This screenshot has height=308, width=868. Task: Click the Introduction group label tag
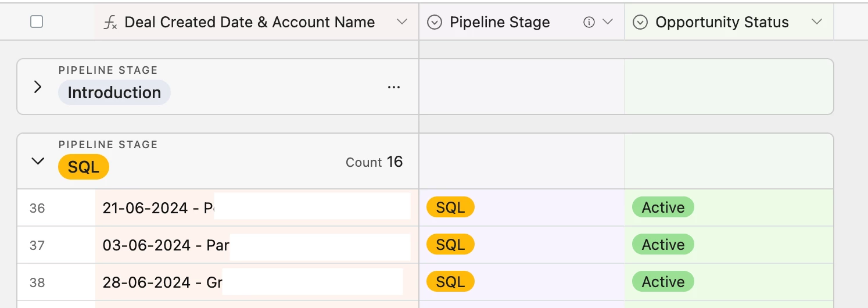click(x=114, y=92)
